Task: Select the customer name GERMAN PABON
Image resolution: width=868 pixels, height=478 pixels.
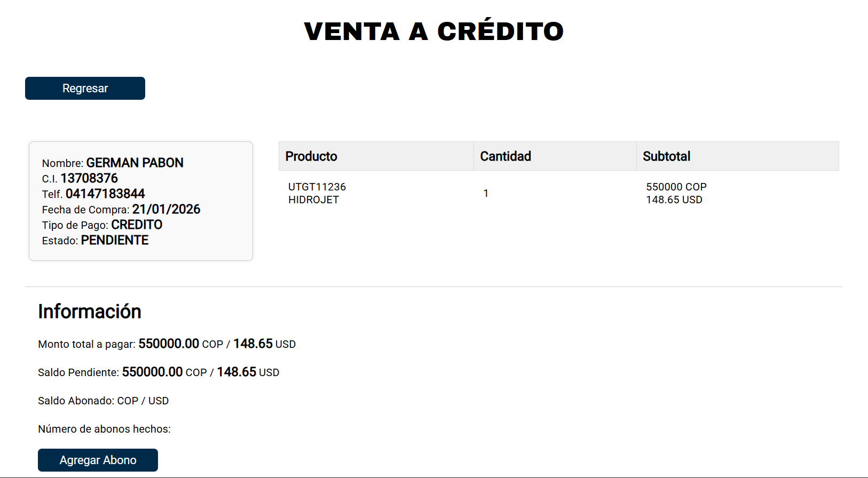Action: (135, 163)
